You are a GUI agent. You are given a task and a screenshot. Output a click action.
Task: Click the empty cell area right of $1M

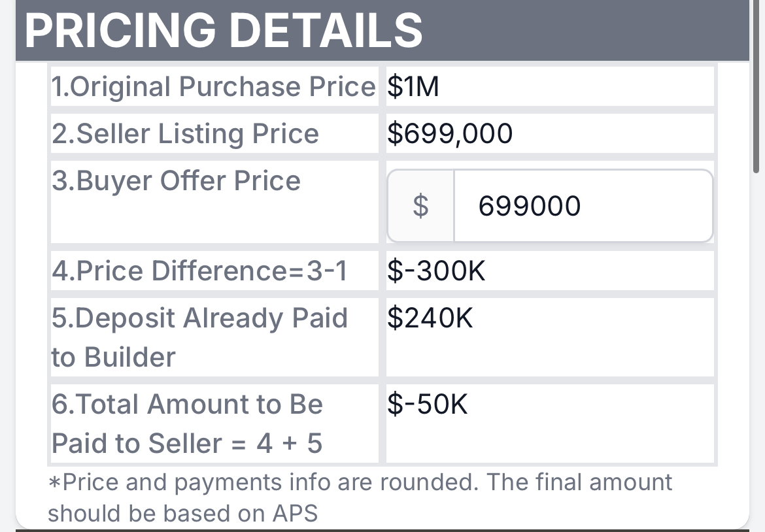coord(577,86)
